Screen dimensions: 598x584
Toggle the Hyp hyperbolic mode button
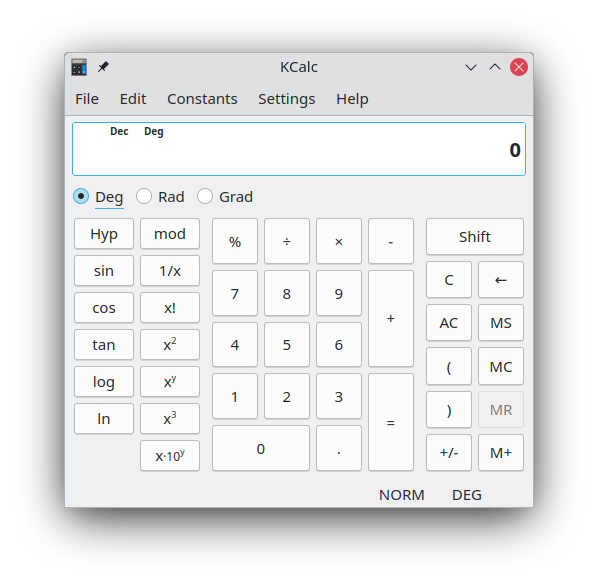(104, 234)
